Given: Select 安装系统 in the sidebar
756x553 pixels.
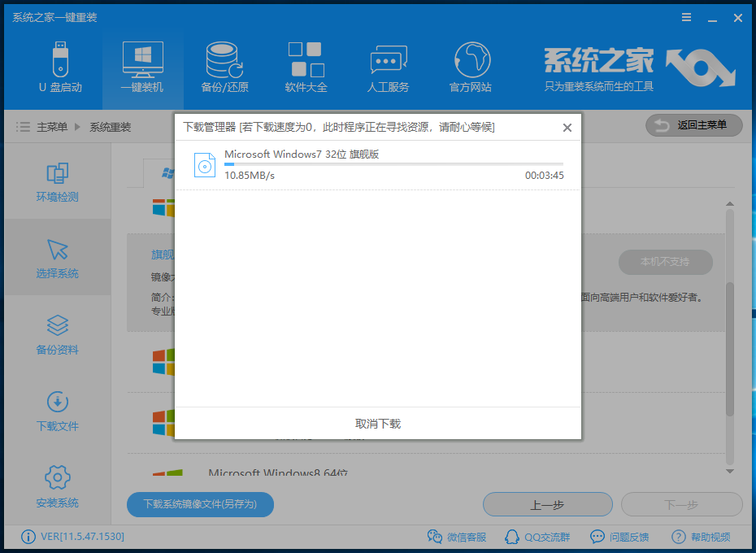Looking at the screenshot, I should [57, 486].
